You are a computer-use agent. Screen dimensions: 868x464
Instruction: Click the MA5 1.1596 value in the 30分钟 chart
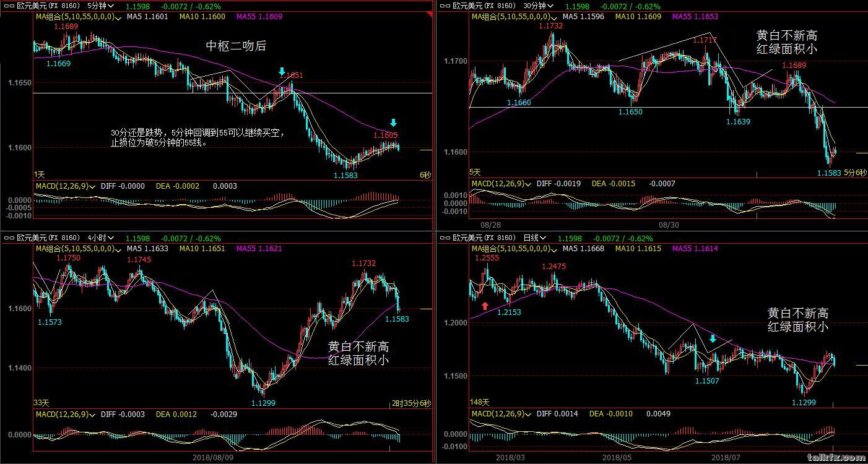[583, 17]
